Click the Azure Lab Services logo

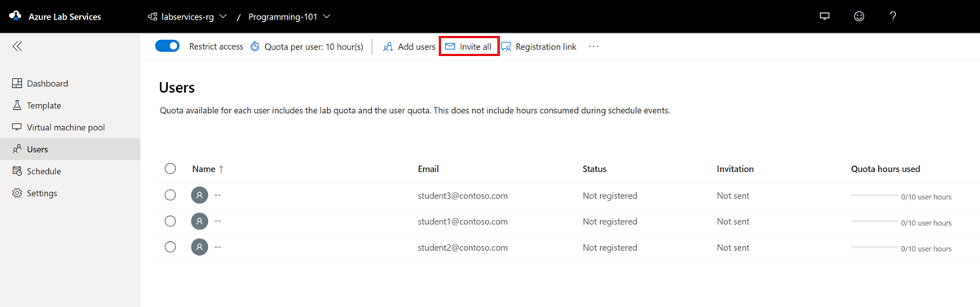coord(15,16)
